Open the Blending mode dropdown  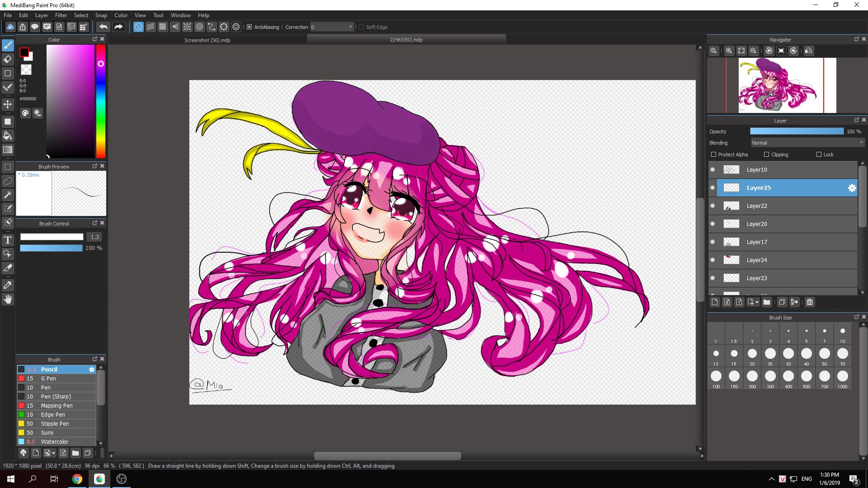pos(807,143)
